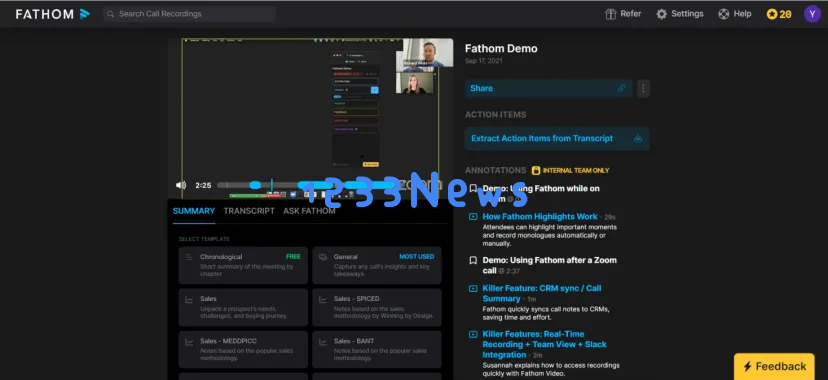This screenshot has height=380, width=828.
Task: Select the Sales - MEDDPICC template
Action: (x=243, y=349)
